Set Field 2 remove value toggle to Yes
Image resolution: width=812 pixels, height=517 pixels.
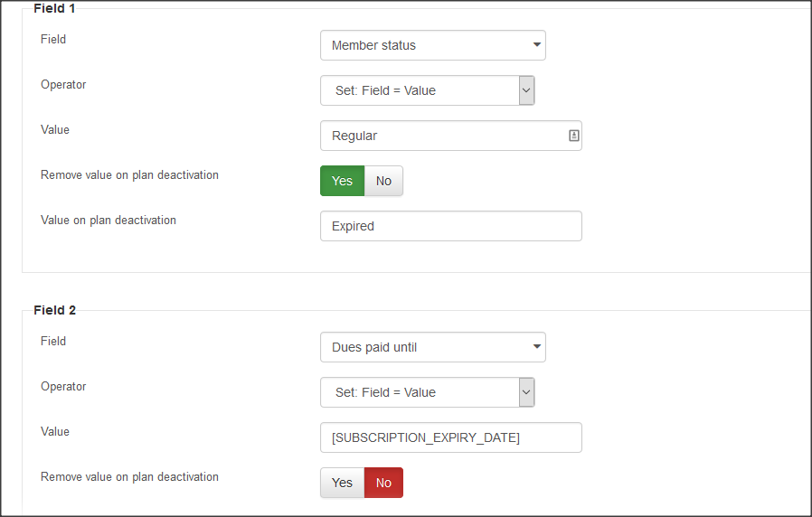343,483
